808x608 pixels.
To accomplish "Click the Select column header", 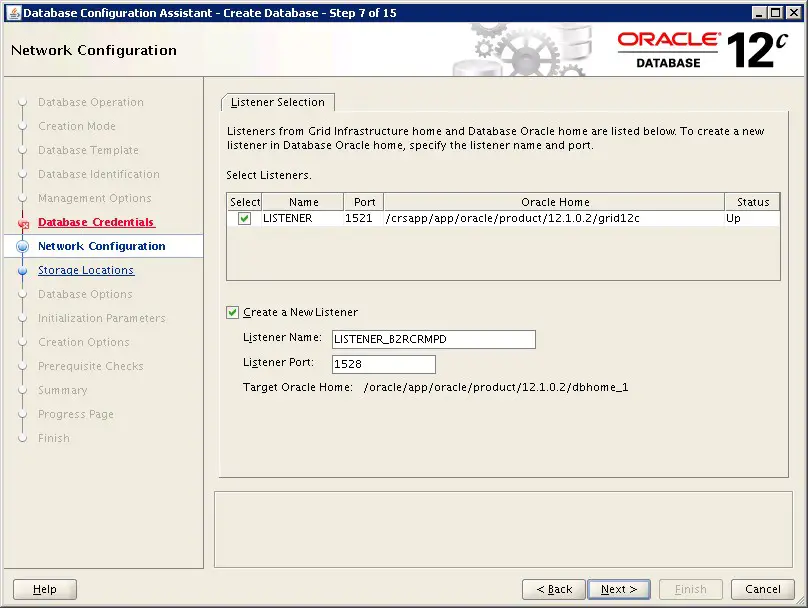I will tap(244, 202).
